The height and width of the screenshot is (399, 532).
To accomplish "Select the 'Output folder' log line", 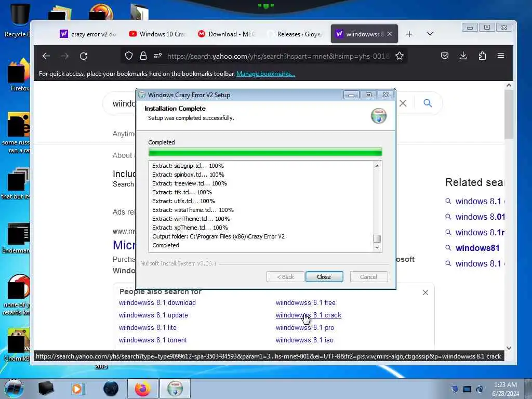I will (218, 236).
